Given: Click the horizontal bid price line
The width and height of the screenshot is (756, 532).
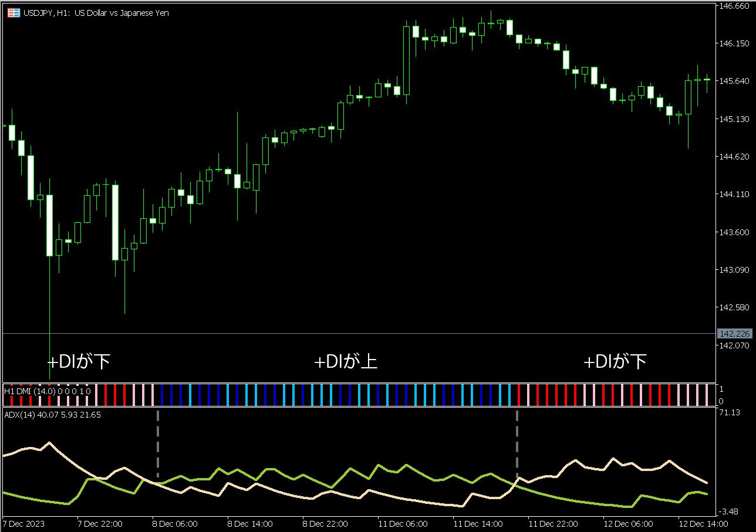Looking at the screenshot, I should pos(352,334).
